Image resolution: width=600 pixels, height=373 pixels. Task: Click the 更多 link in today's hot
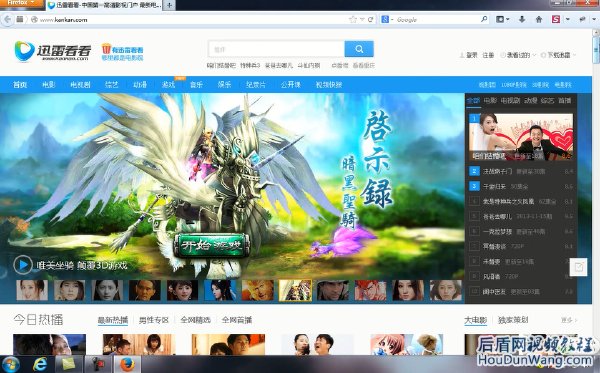569,320
